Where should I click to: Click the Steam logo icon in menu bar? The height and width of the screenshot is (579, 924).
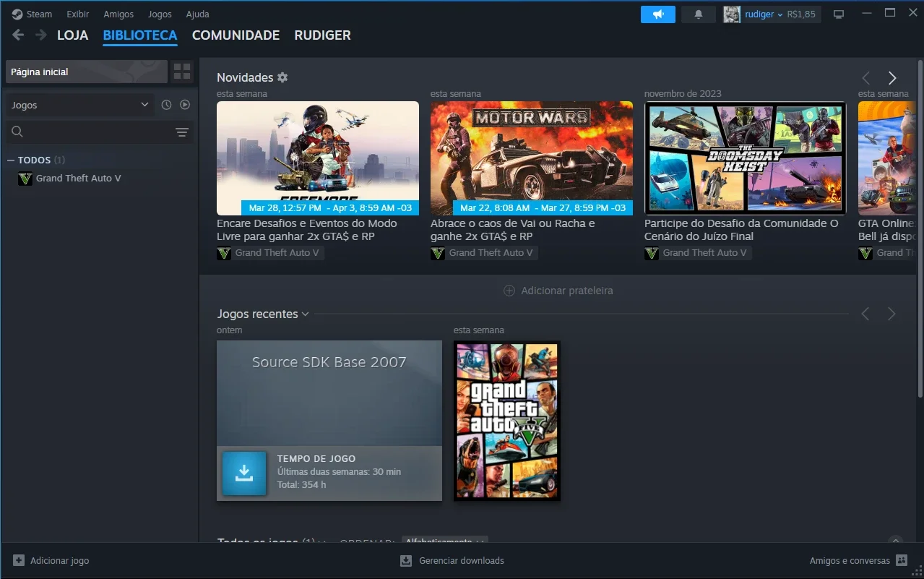click(x=17, y=14)
